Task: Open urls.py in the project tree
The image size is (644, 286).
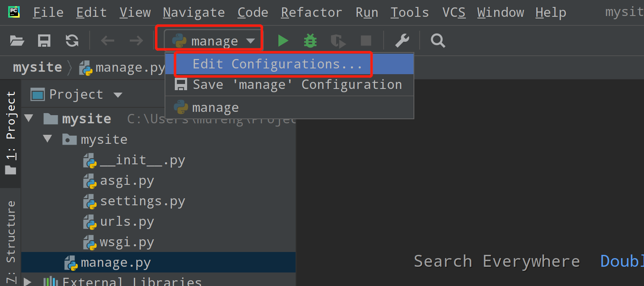Action: pyautogui.click(x=127, y=222)
